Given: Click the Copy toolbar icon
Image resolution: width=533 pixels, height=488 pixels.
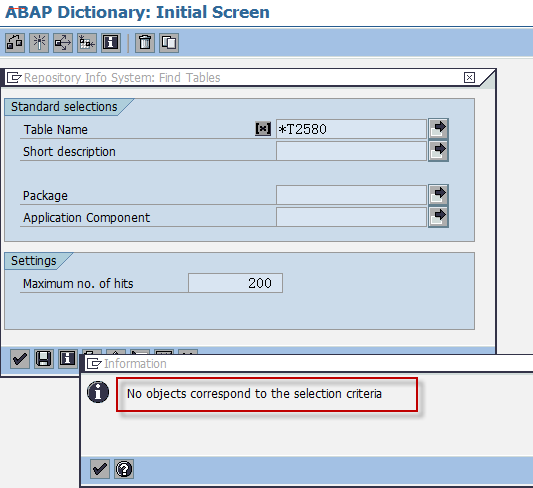Looking at the screenshot, I should (x=169, y=43).
